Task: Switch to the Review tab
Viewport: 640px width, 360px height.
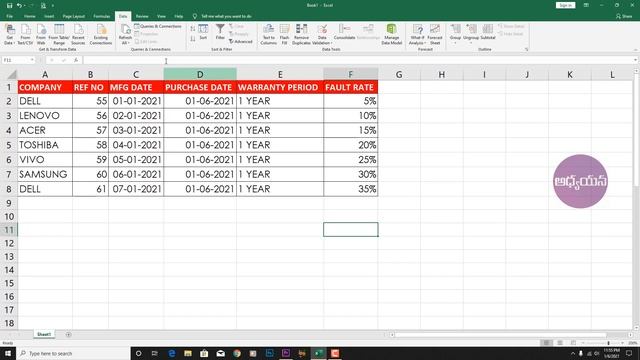Action: tap(142, 16)
